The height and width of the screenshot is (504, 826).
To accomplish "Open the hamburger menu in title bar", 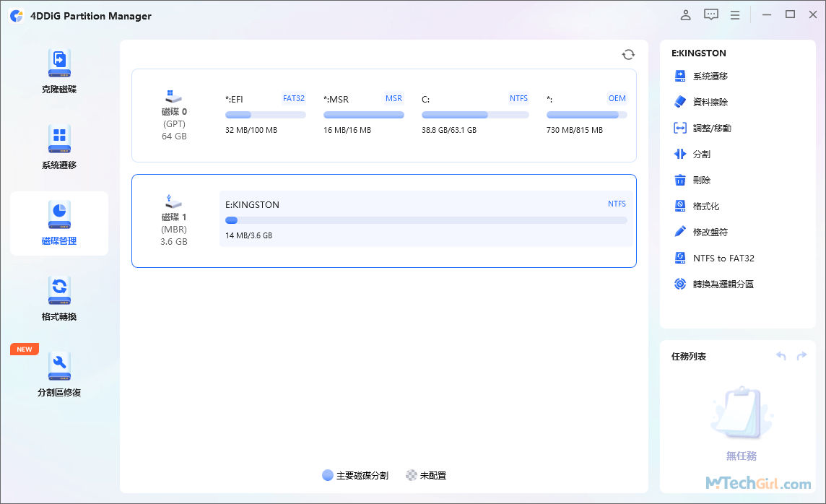I will [735, 14].
